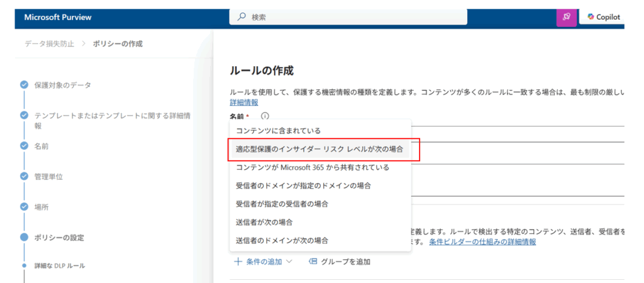Click the info icon next to 名前
Image resolution: width=644 pixels, height=283 pixels.
265,116
